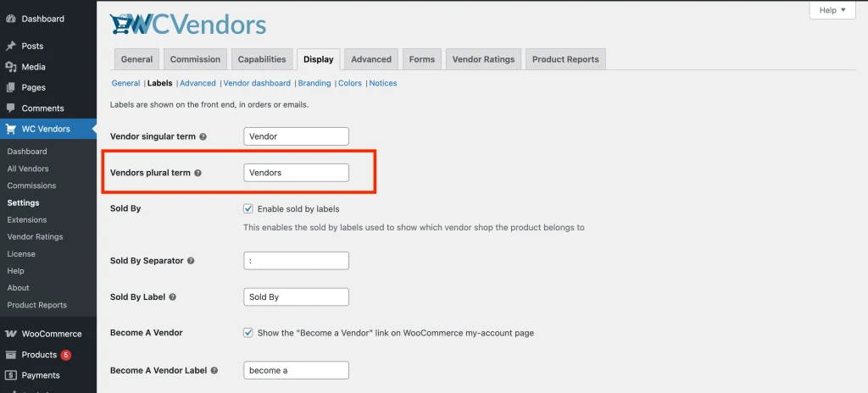Toggle Enable sold by labels checkbox
Viewport: 868px width, 393px height.
pos(248,208)
